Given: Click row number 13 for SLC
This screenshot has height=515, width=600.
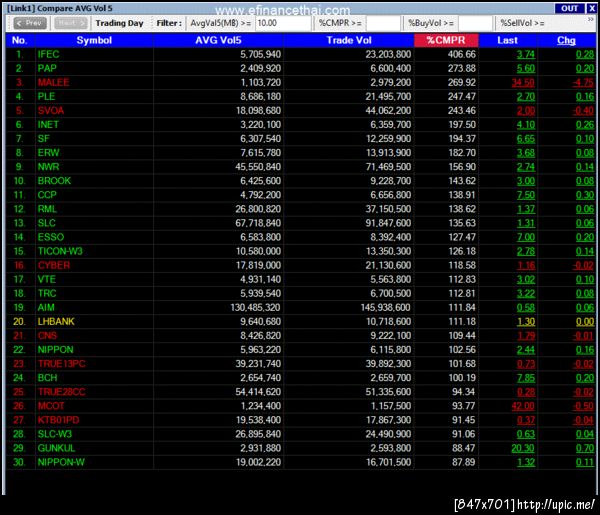Looking at the screenshot, I should point(19,223).
